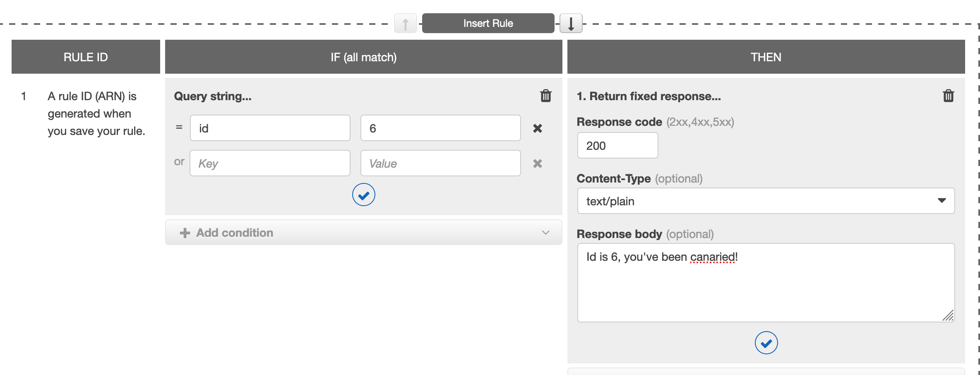
Task: Remove the id equals 6 query string pair
Action: point(537,128)
